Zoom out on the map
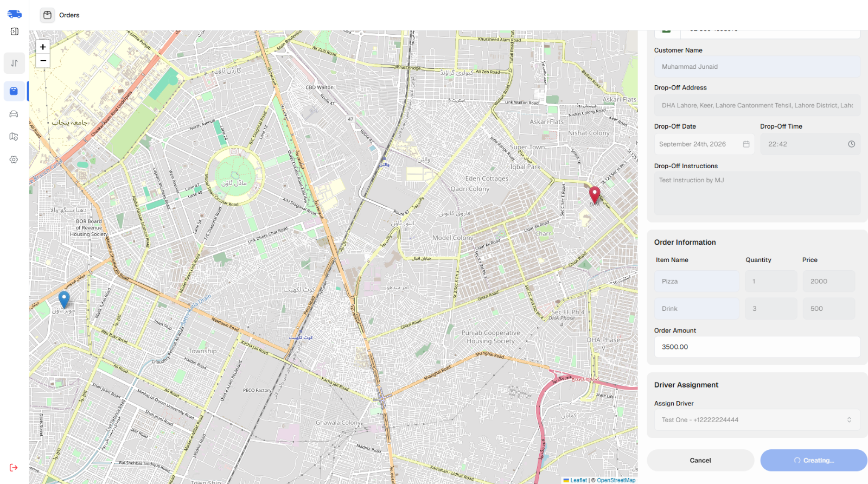Image resolution: width=868 pixels, height=484 pixels. tap(43, 61)
